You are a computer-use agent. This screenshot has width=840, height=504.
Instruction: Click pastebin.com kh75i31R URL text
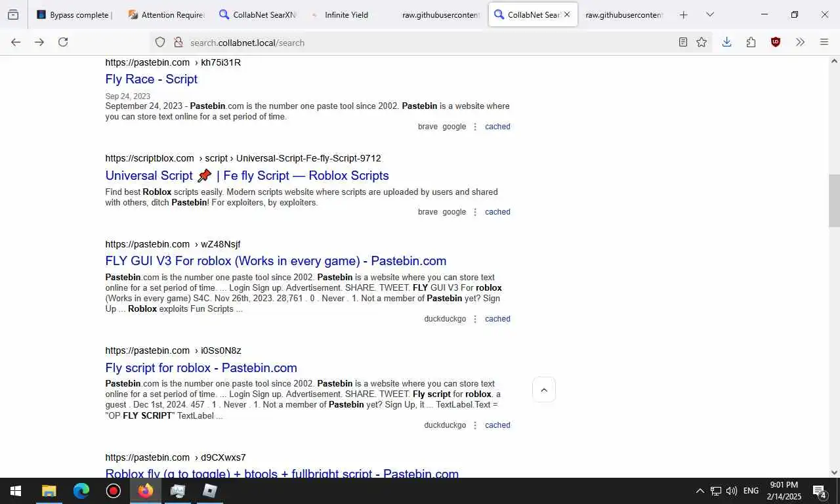click(173, 62)
